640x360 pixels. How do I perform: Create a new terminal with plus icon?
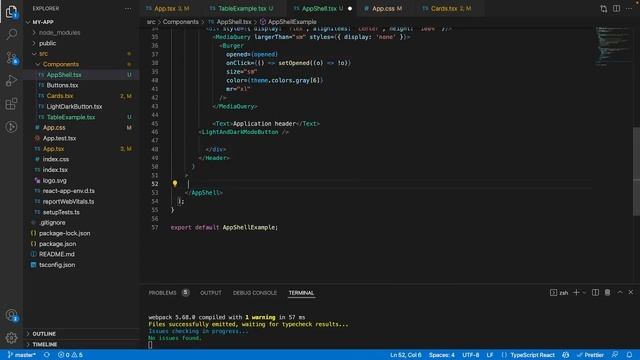tap(576, 293)
